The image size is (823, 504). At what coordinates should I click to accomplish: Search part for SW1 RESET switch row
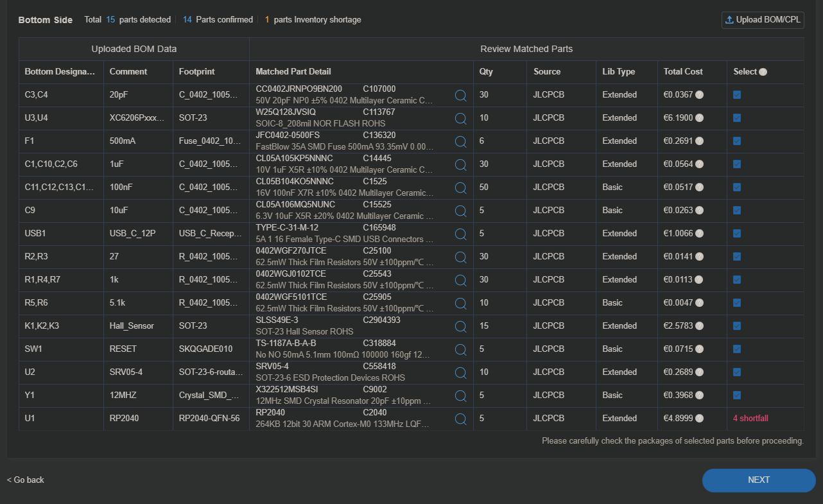coord(460,350)
